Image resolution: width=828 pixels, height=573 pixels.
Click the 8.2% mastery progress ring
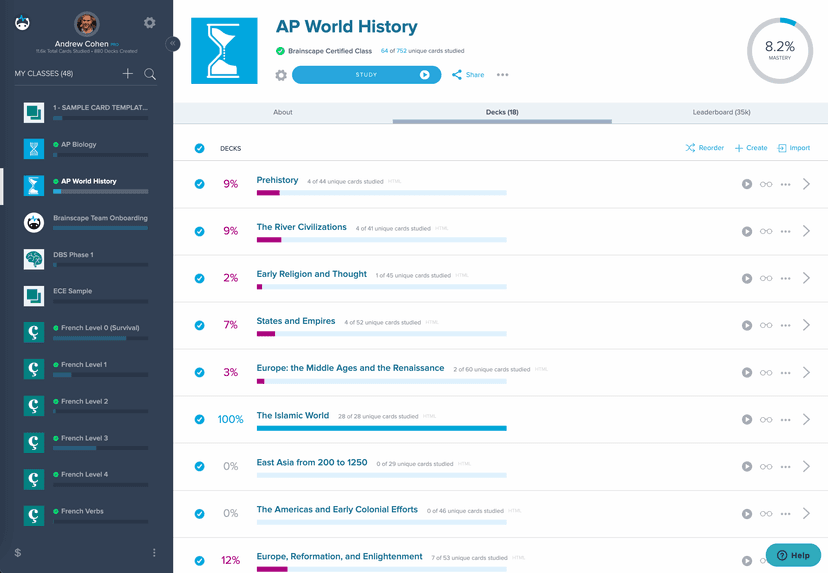(779, 50)
